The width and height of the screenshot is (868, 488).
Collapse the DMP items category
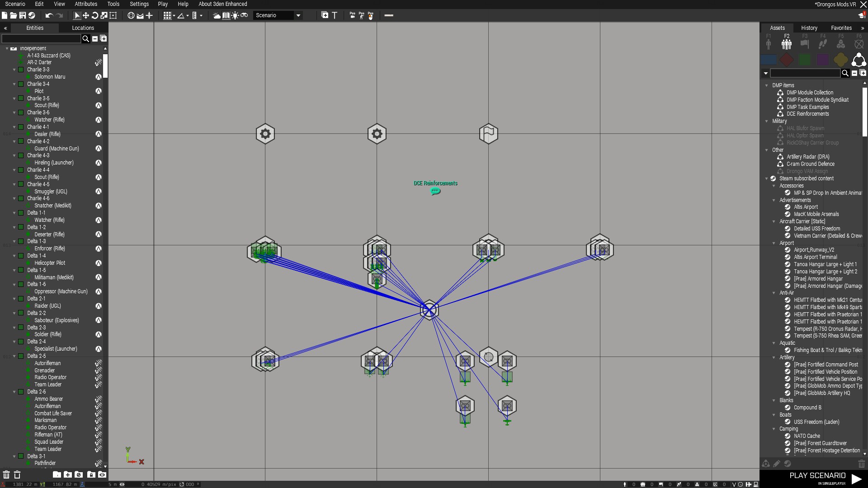pos(766,85)
